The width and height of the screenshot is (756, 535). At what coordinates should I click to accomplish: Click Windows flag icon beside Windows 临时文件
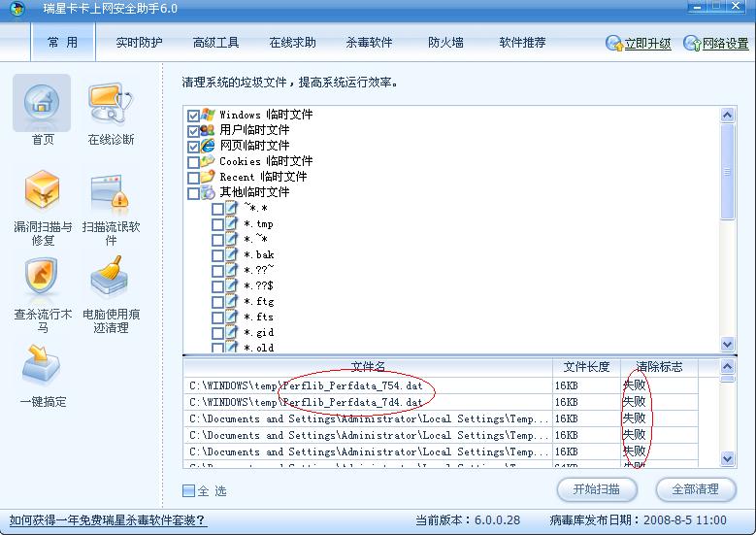pyautogui.click(x=208, y=115)
